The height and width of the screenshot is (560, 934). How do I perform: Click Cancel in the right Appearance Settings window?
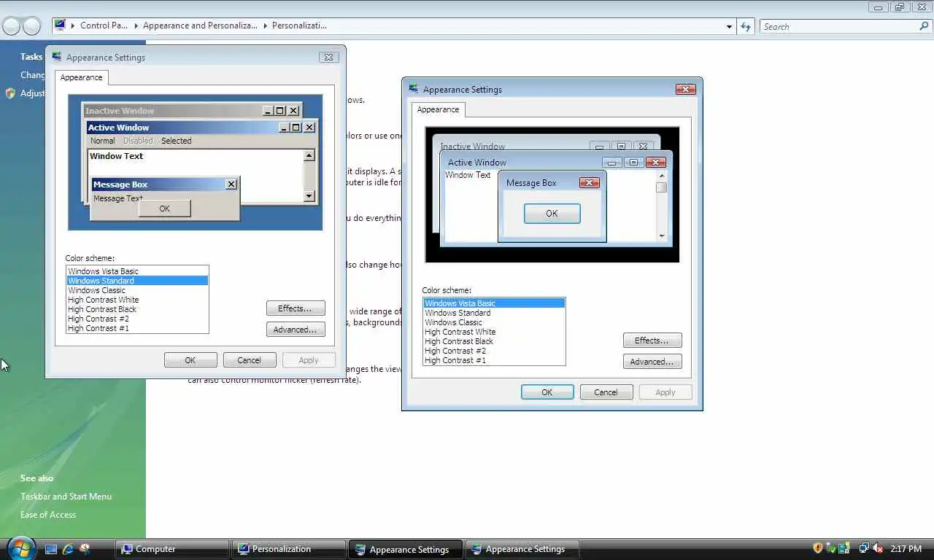tap(606, 392)
